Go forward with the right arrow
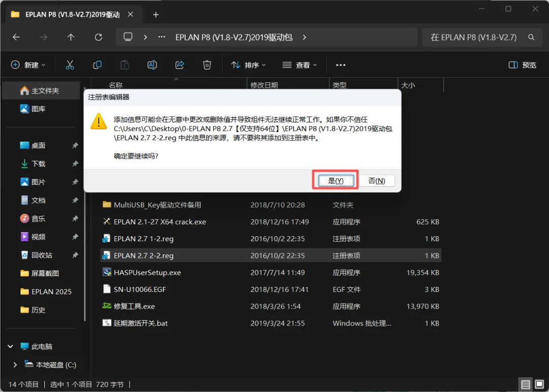 tap(43, 37)
